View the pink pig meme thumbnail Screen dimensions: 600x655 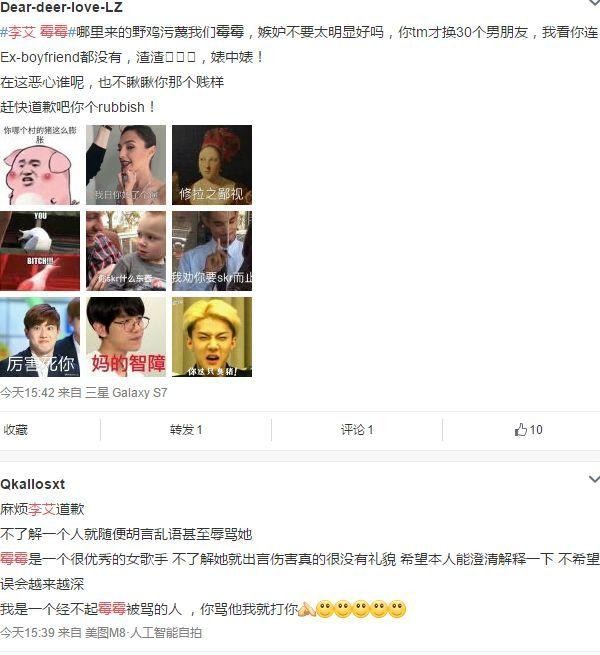click(40, 165)
